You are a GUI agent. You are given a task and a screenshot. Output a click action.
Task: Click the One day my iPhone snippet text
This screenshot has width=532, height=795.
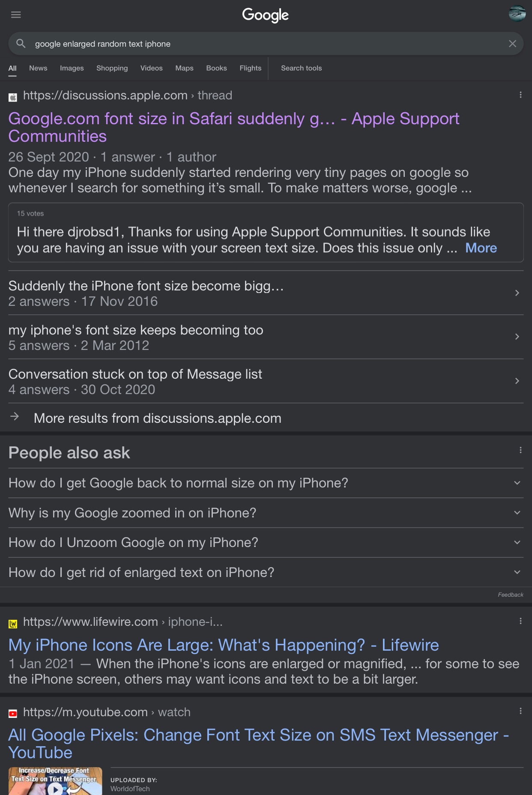click(x=240, y=180)
